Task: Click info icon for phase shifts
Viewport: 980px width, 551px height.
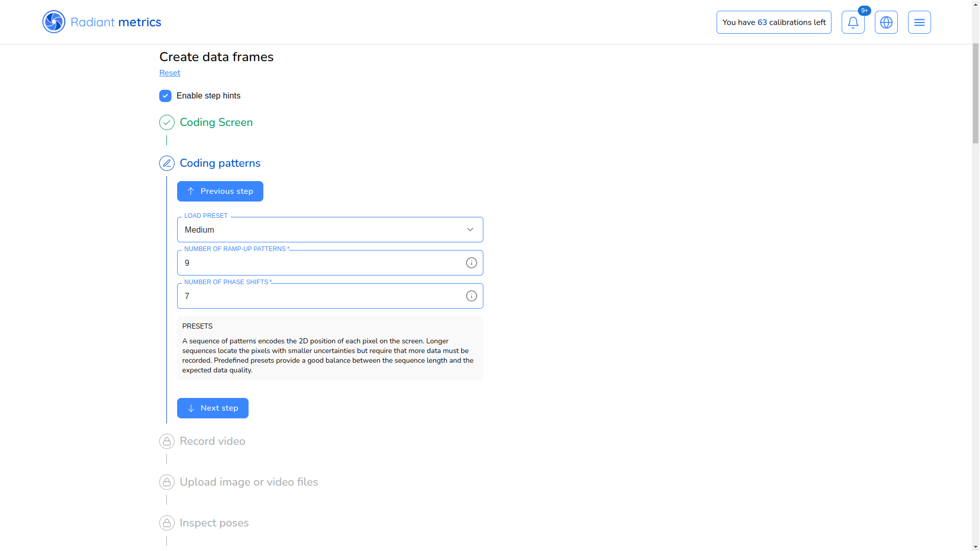Action: tap(471, 296)
